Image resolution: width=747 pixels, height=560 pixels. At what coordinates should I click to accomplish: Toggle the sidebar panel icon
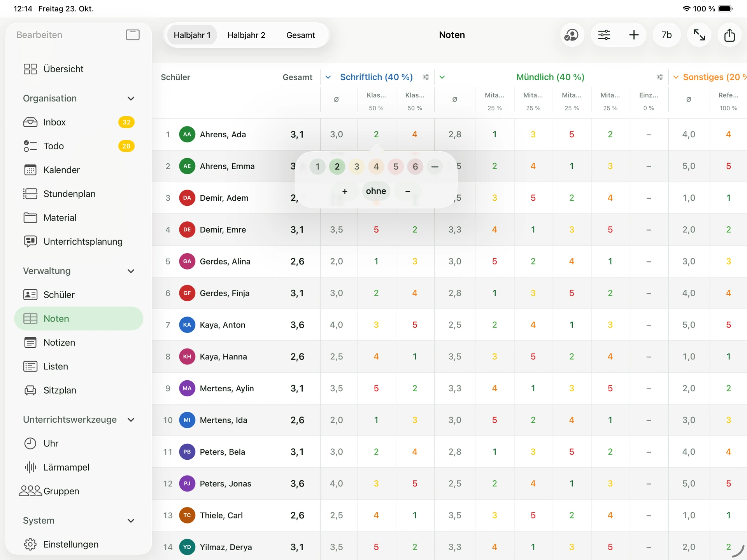tap(133, 35)
